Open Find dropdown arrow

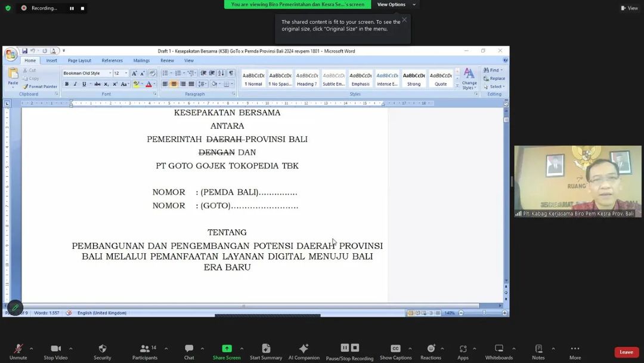pos(501,70)
